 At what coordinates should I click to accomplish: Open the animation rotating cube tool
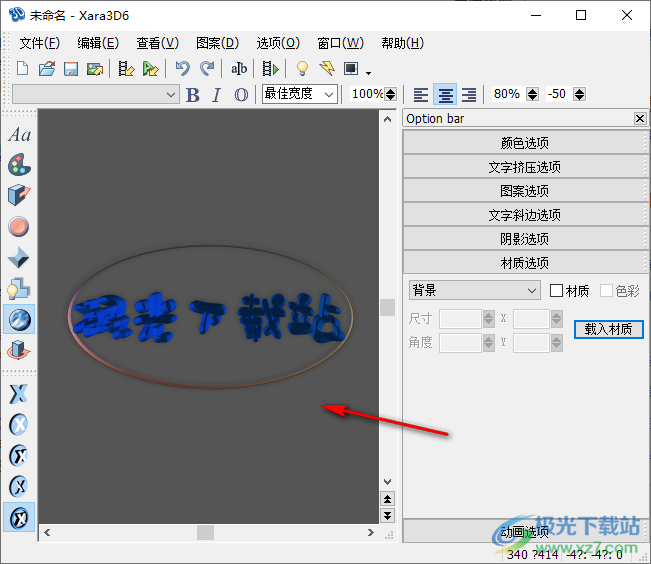[19, 351]
